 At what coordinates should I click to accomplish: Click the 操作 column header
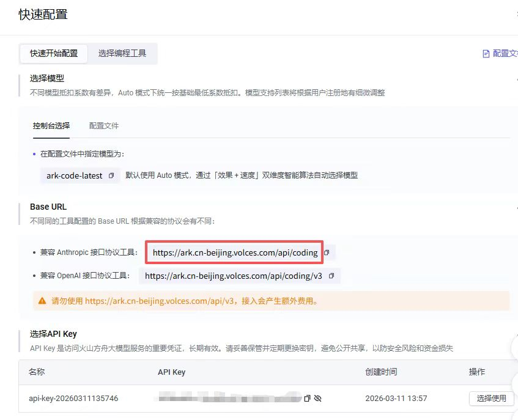[476, 372]
